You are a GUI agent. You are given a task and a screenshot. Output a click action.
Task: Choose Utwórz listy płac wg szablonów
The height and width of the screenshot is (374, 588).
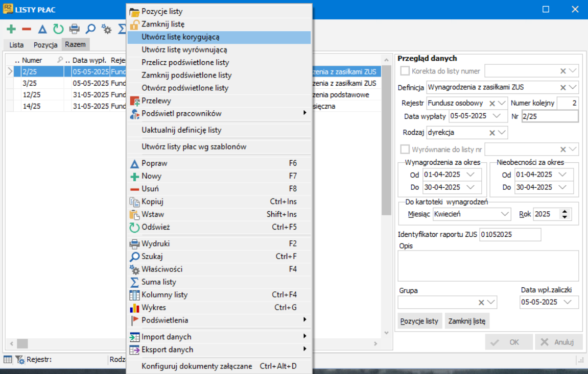(x=219, y=147)
